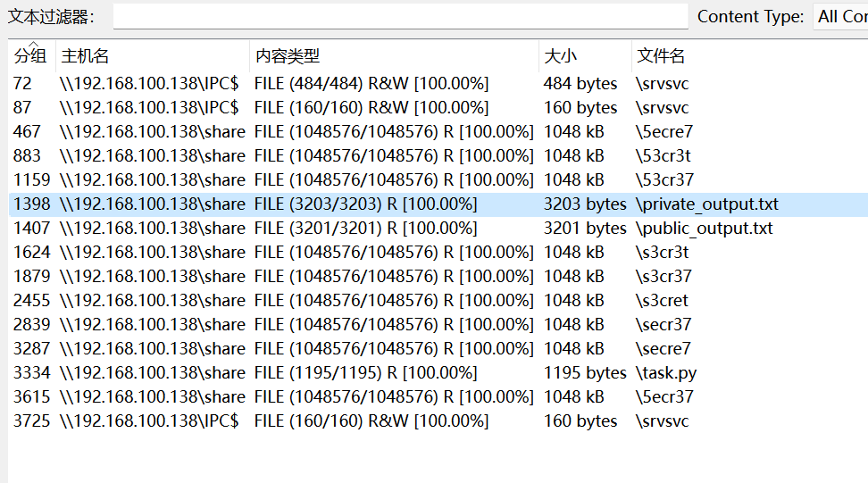The height and width of the screenshot is (483, 868).
Task: Select the \s3cr37 file name
Action: (x=664, y=277)
